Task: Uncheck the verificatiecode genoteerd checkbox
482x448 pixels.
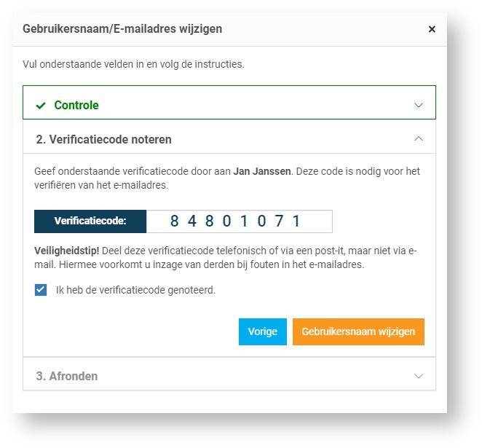Action: [41, 290]
